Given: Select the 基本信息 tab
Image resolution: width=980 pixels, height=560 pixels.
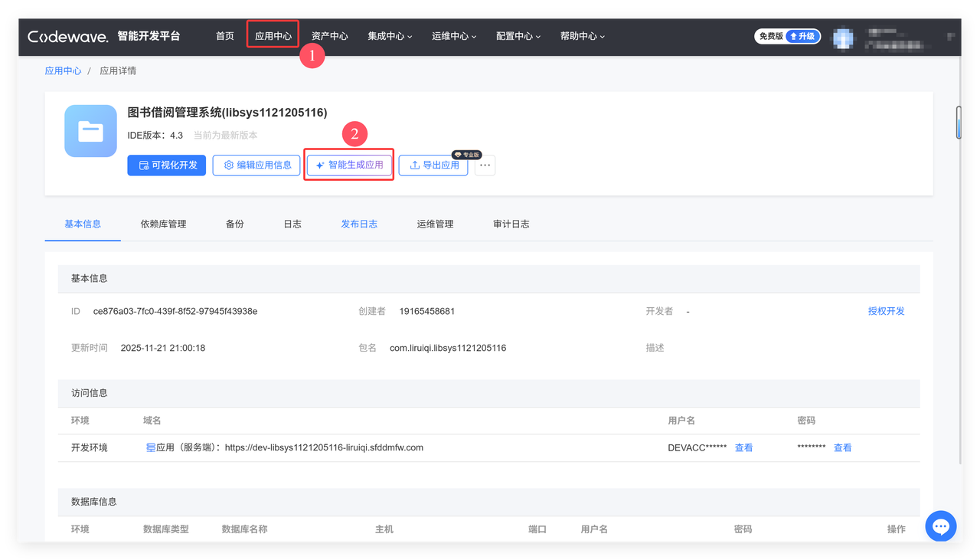Looking at the screenshot, I should 83,224.
